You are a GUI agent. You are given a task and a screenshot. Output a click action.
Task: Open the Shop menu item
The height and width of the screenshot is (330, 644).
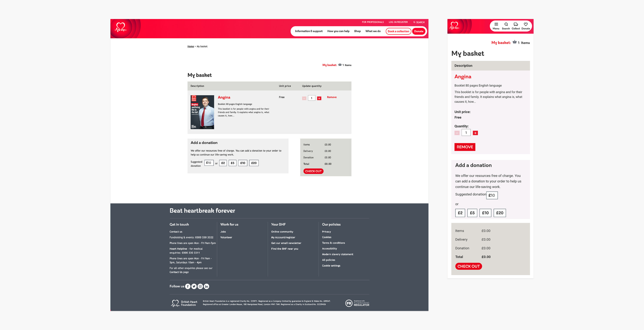[x=357, y=31]
